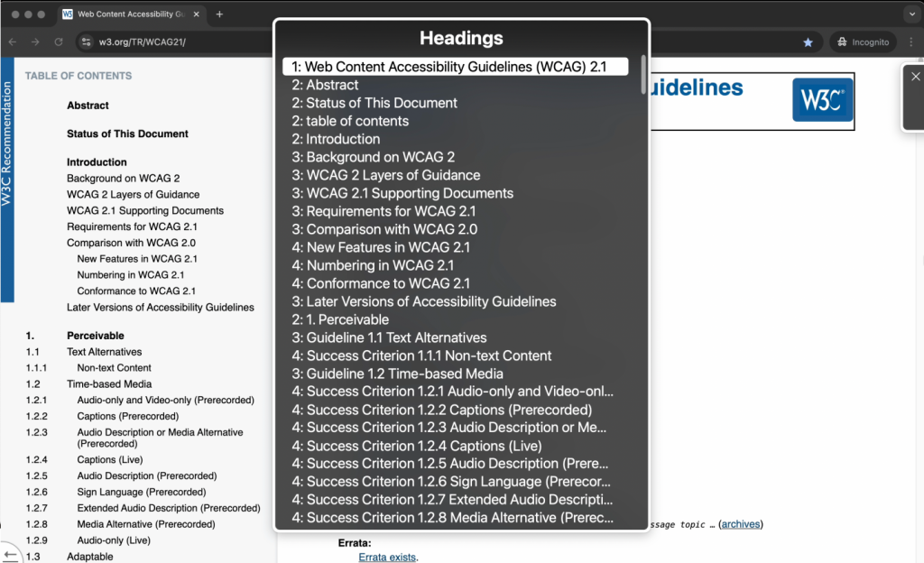Viewport: 924px width, 563px height.
Task: Reload the current page
Action: pyautogui.click(x=58, y=42)
